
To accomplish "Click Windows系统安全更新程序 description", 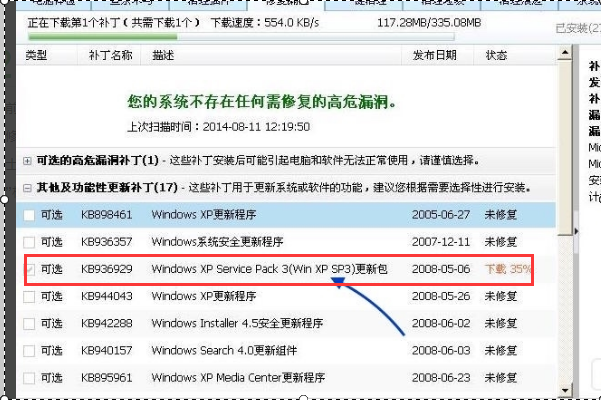I will click(x=217, y=242).
